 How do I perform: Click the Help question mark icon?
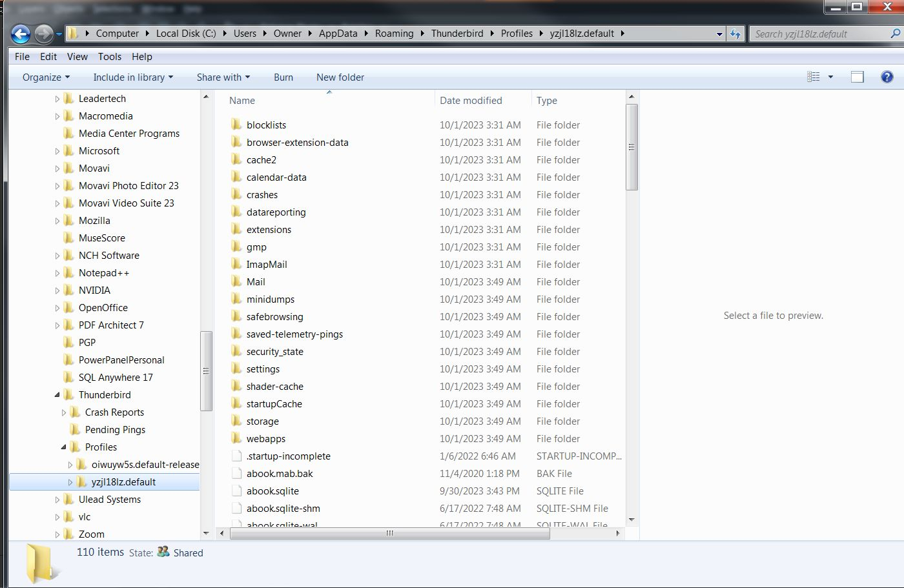coord(887,77)
